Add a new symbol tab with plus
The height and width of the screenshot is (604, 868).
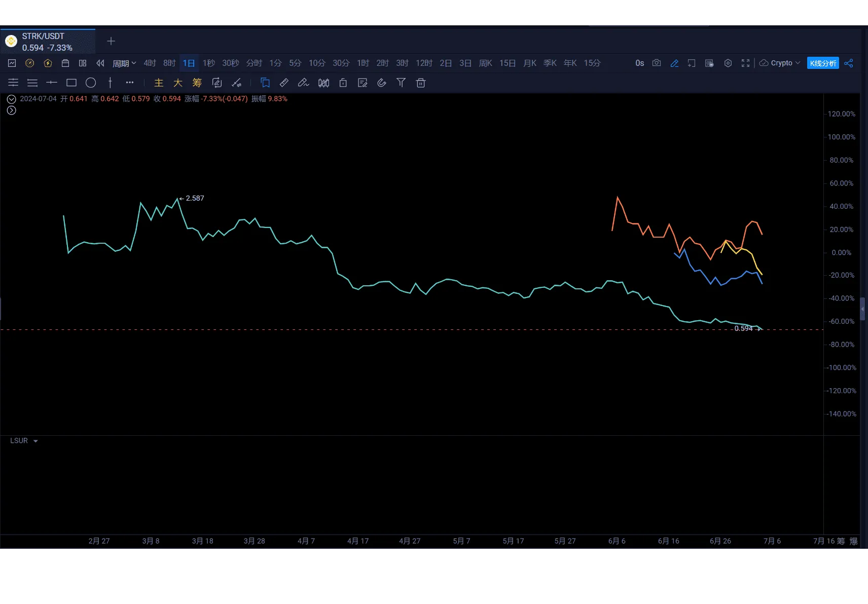[111, 41]
